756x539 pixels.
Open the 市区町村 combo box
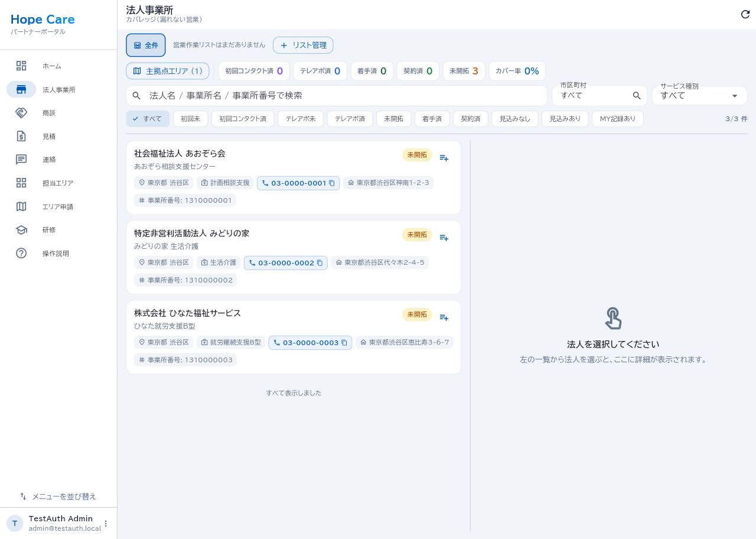pyautogui.click(x=599, y=96)
